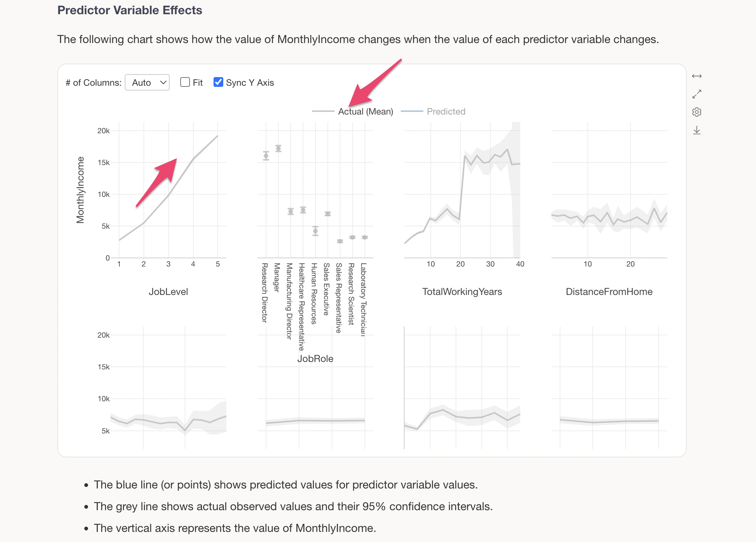
Task: Click the grey Actual legend line swatch
Action: pos(323,112)
